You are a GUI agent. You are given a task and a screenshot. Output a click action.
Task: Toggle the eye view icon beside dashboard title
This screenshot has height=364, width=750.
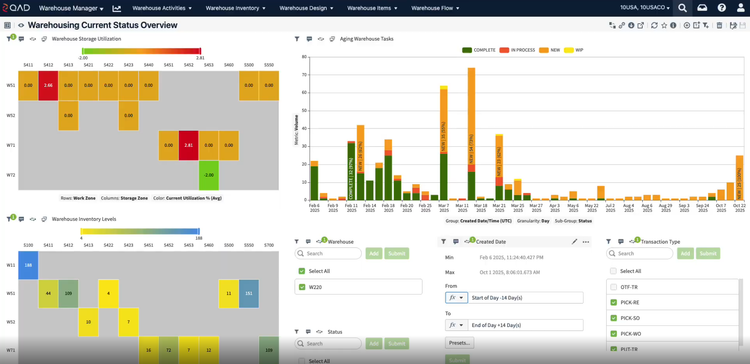tap(21, 25)
